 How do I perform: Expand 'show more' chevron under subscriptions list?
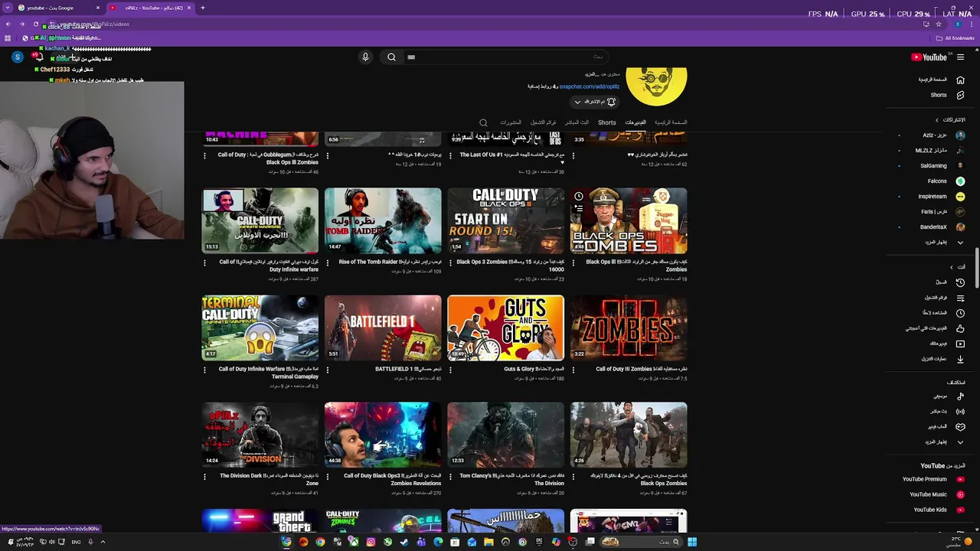click(960, 243)
